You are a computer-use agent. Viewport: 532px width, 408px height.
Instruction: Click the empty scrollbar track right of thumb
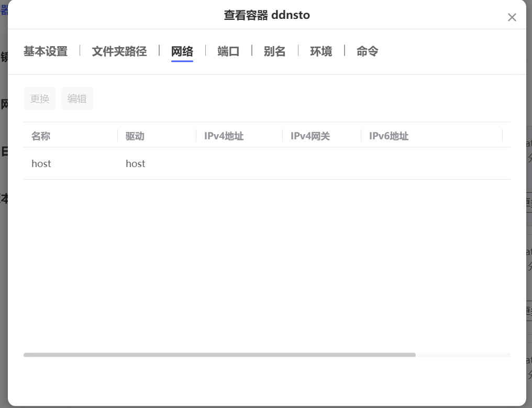(x=463, y=355)
